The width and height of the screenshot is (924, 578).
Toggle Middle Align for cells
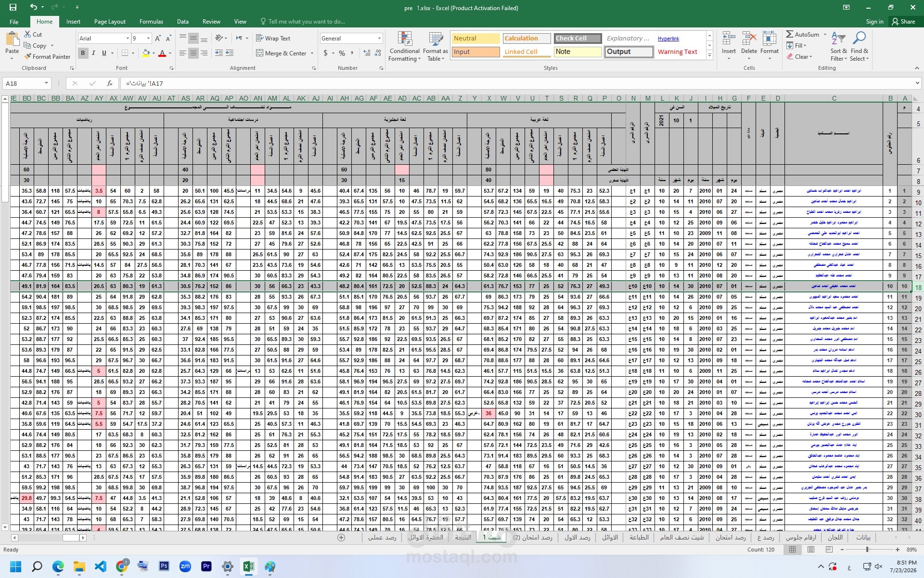click(x=193, y=38)
